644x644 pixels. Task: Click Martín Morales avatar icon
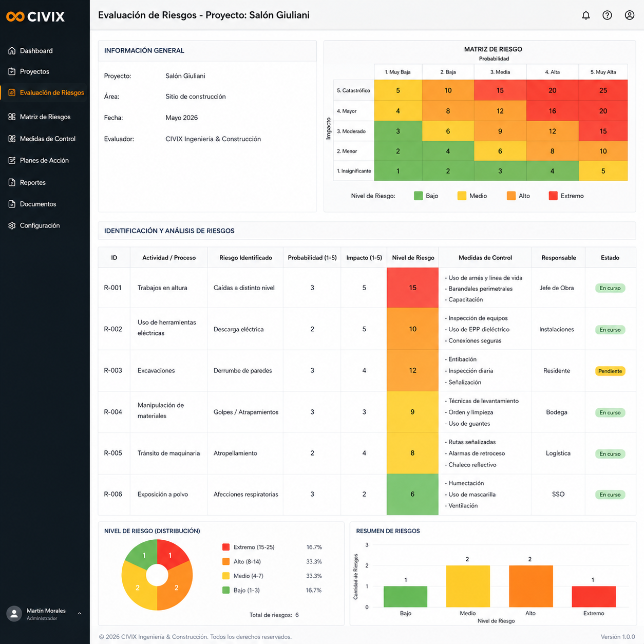coord(14,614)
